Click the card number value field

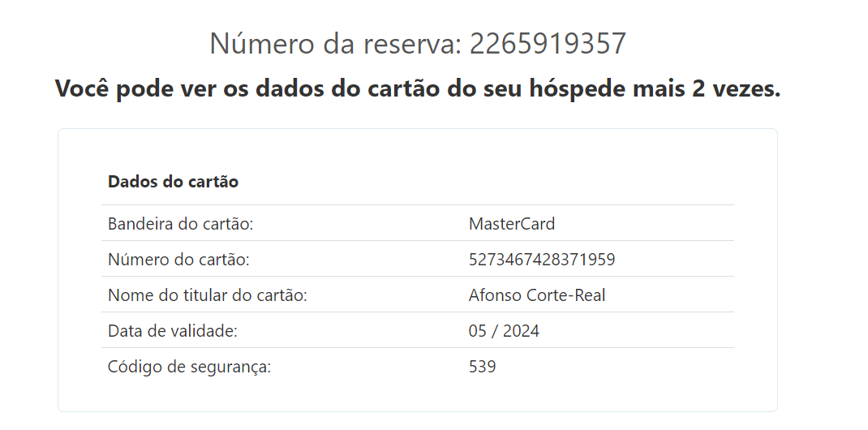tap(542, 260)
